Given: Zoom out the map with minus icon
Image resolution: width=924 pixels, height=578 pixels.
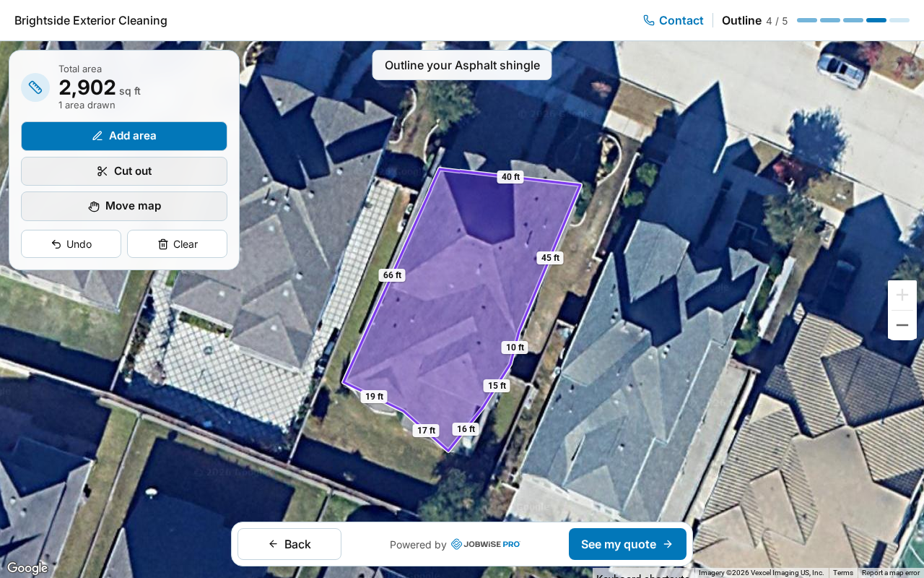Looking at the screenshot, I should coord(902,325).
